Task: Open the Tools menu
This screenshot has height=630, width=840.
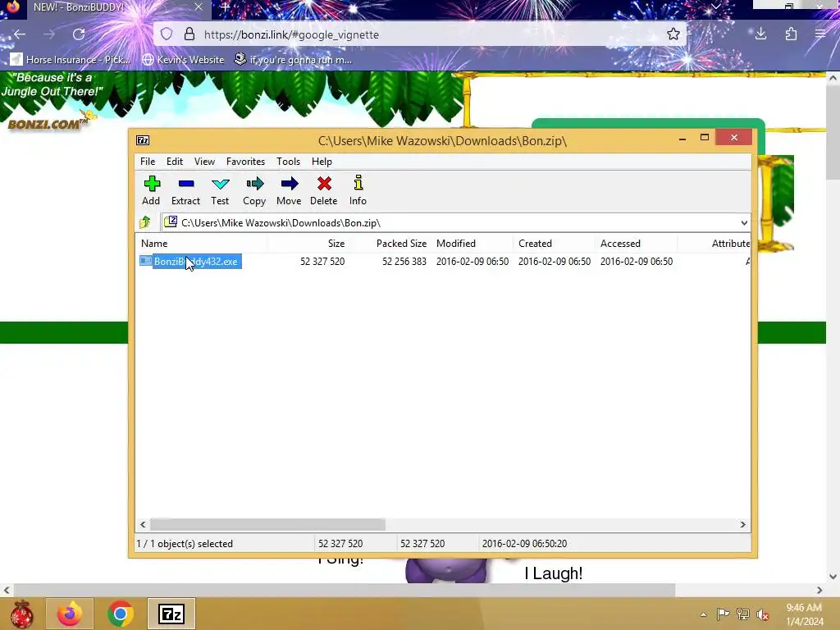Action: coord(288,162)
